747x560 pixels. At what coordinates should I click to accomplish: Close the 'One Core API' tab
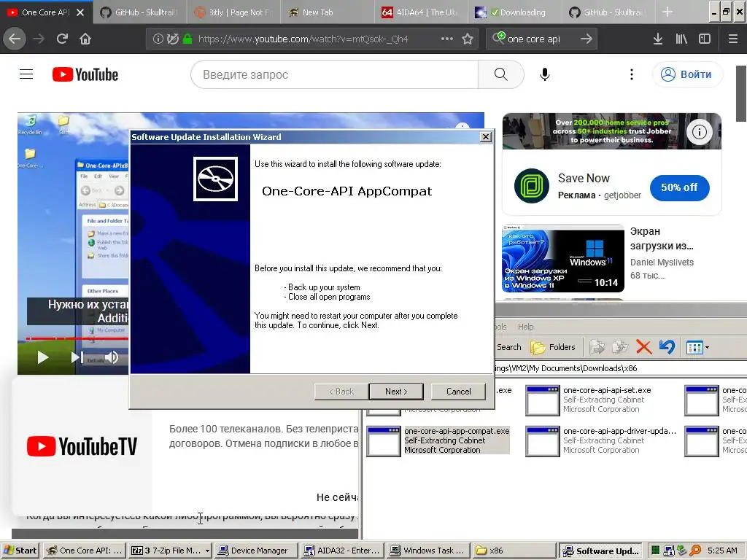pyautogui.click(x=80, y=12)
